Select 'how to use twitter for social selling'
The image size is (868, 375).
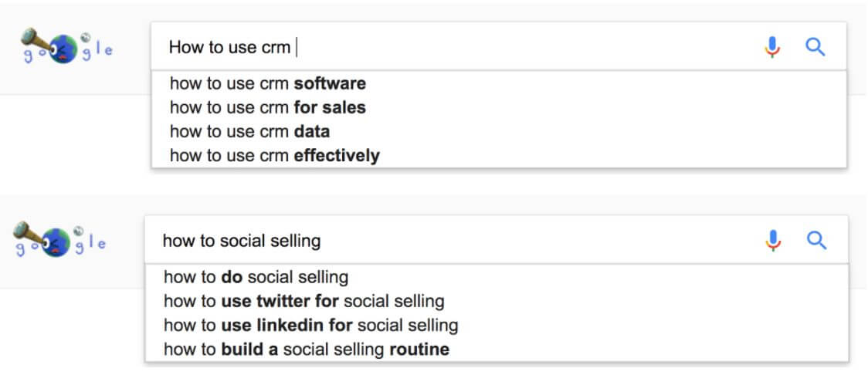303,301
